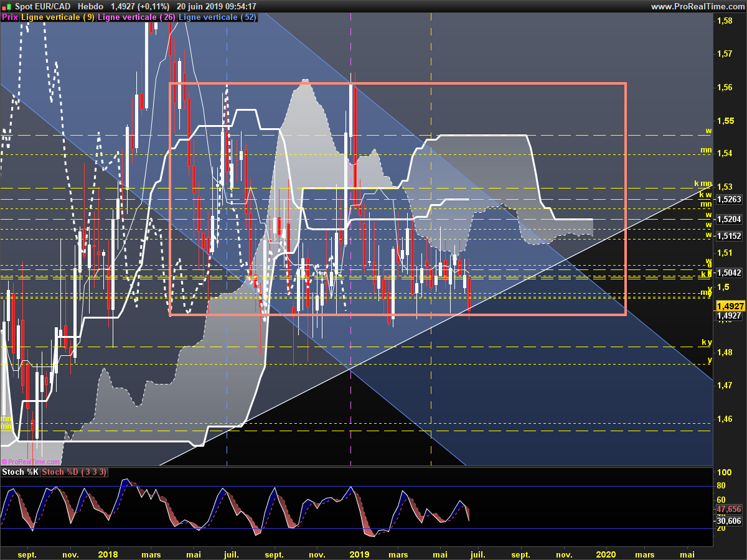Select the Prix indicator label
The height and width of the screenshot is (560, 747).
10,17
